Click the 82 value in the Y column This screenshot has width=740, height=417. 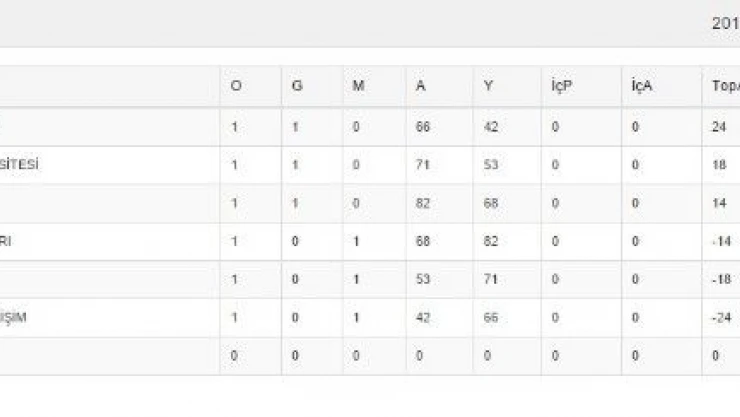click(490, 242)
